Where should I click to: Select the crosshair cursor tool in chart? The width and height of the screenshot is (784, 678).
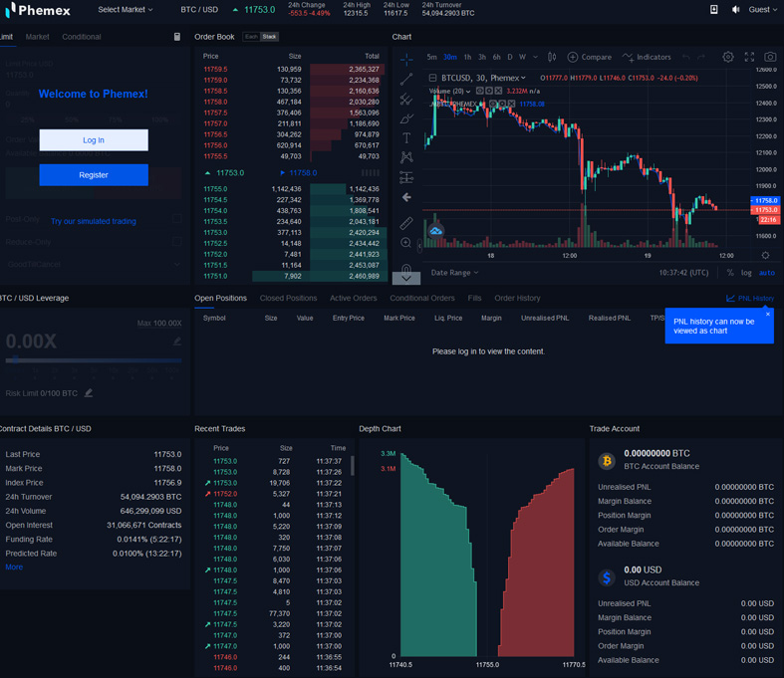[x=406, y=60]
